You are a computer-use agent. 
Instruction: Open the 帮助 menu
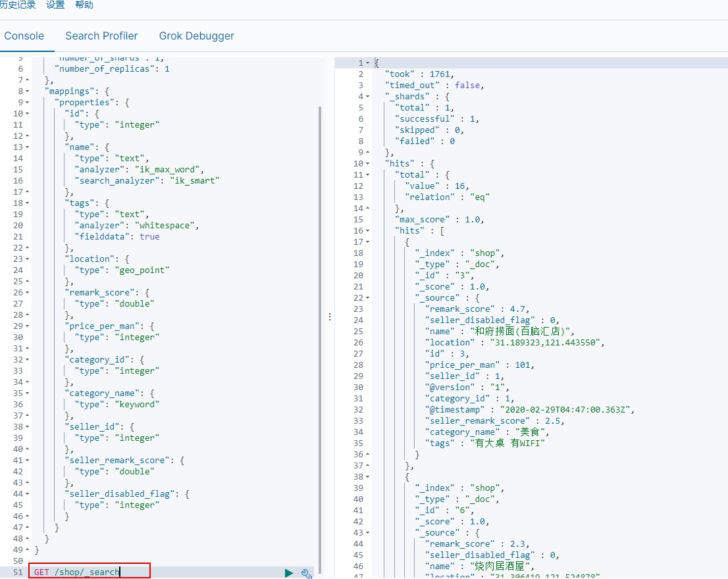(x=84, y=5)
